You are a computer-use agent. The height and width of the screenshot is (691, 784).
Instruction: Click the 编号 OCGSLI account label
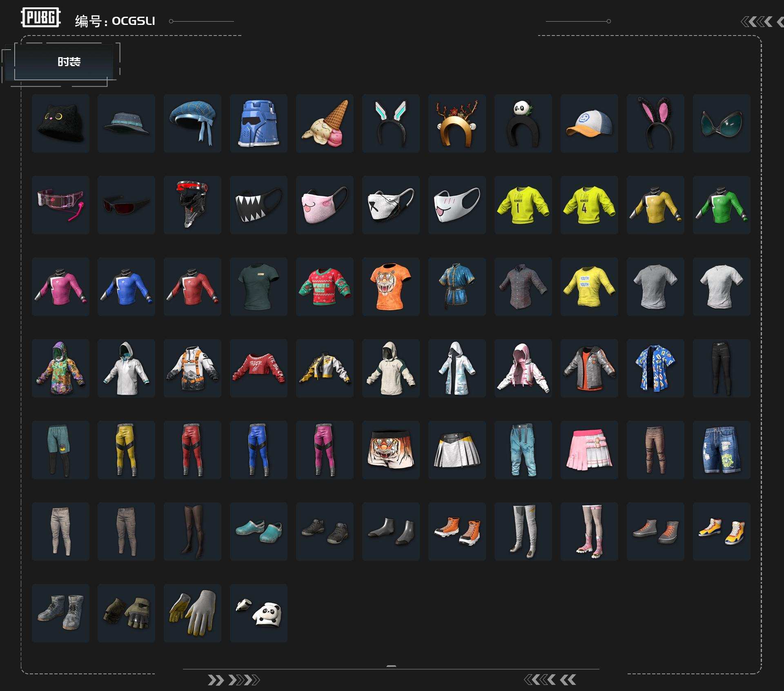[x=115, y=21]
